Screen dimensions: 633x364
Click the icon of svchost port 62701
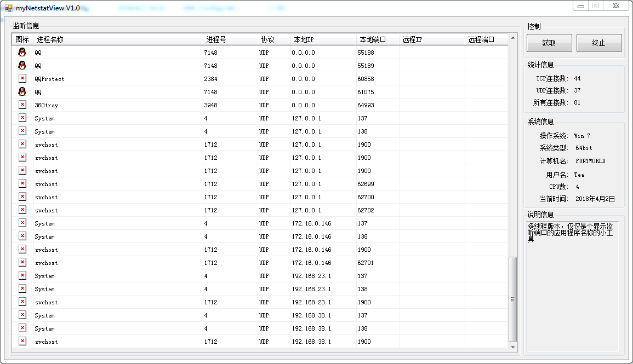coord(22,262)
